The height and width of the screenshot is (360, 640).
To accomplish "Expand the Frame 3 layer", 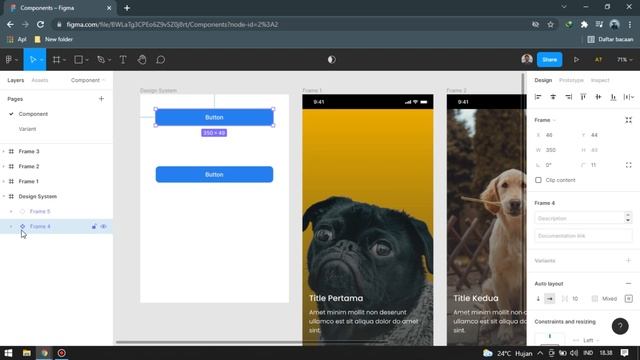I will coord(4,151).
